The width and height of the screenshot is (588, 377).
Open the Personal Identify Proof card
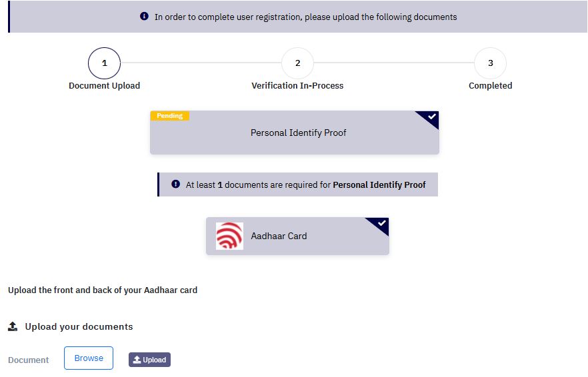point(295,133)
